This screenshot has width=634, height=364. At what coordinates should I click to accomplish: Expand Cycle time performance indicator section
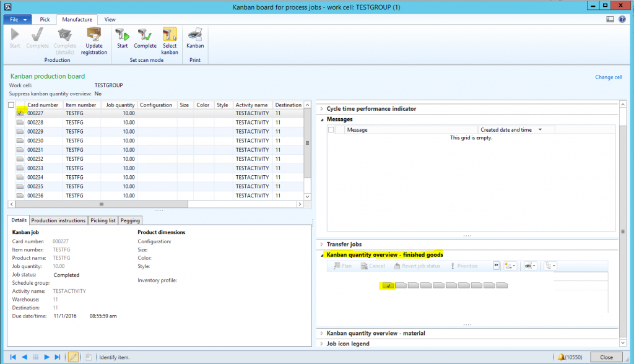(x=371, y=109)
